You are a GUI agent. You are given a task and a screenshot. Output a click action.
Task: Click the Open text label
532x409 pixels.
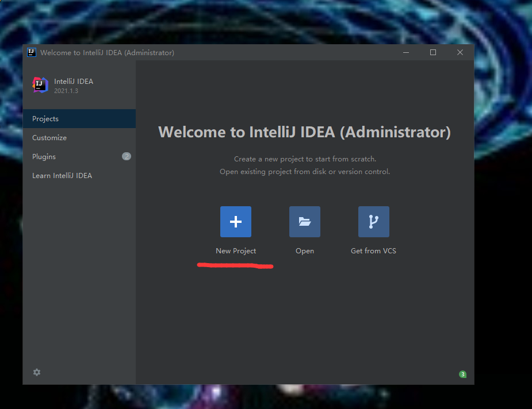tap(305, 251)
